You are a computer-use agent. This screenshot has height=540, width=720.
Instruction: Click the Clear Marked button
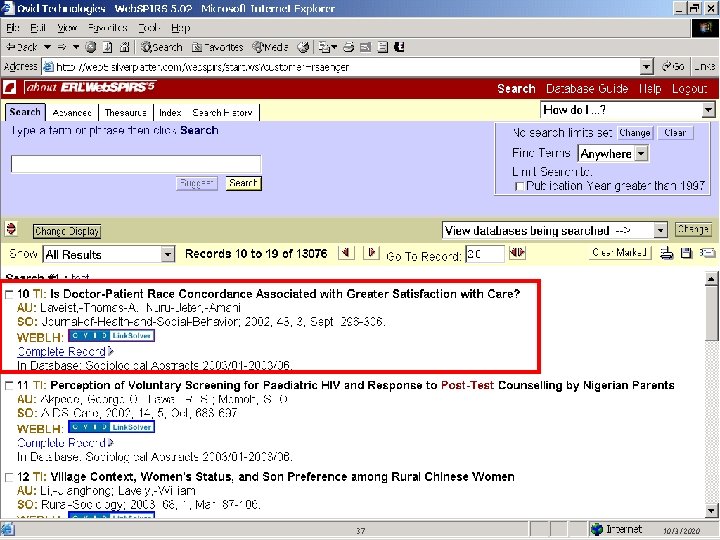[x=620, y=253]
